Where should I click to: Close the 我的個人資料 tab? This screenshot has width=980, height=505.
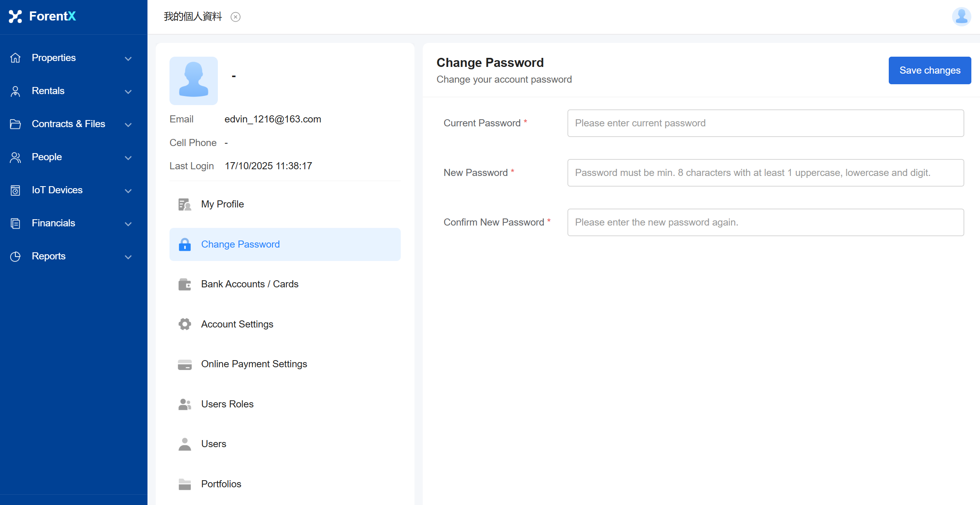[236, 17]
